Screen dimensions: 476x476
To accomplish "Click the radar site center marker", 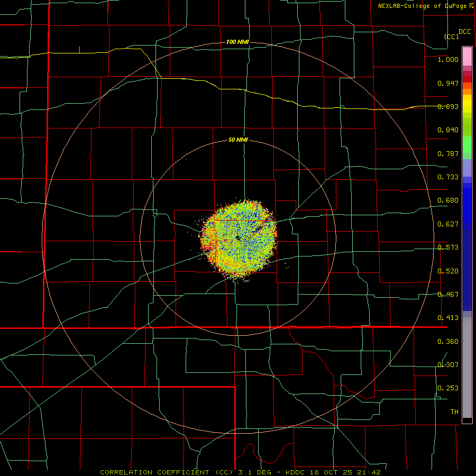I will point(238,237).
